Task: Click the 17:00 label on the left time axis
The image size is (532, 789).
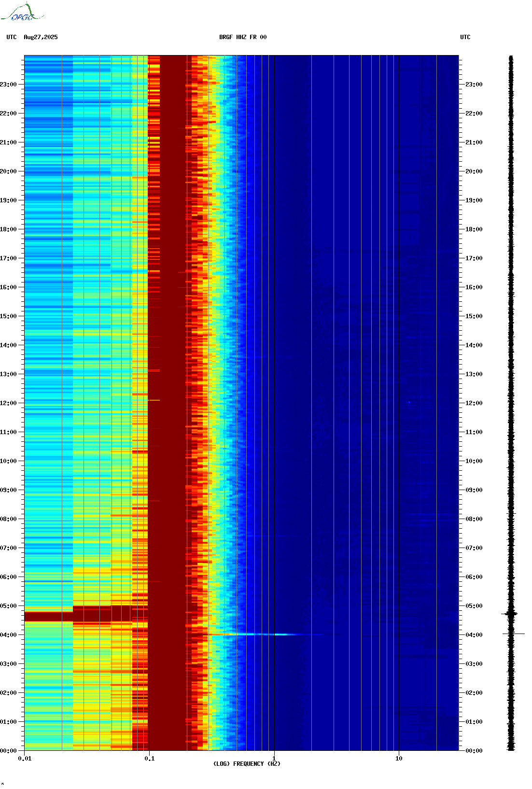Action: coord(8,258)
